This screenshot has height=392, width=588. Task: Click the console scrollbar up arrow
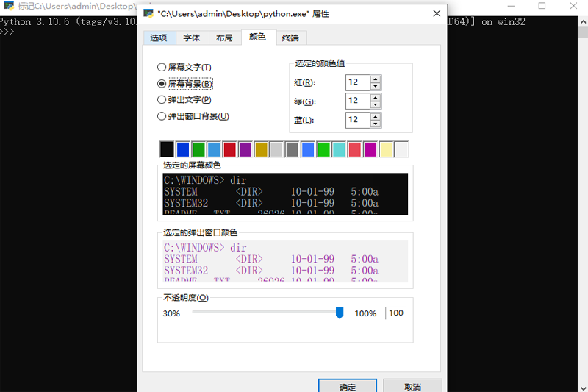583,22
